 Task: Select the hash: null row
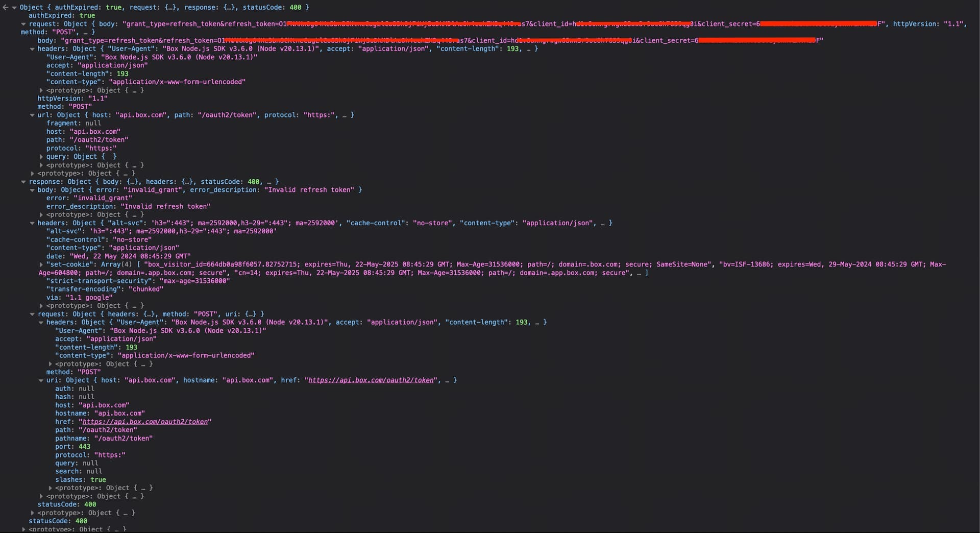coord(75,397)
